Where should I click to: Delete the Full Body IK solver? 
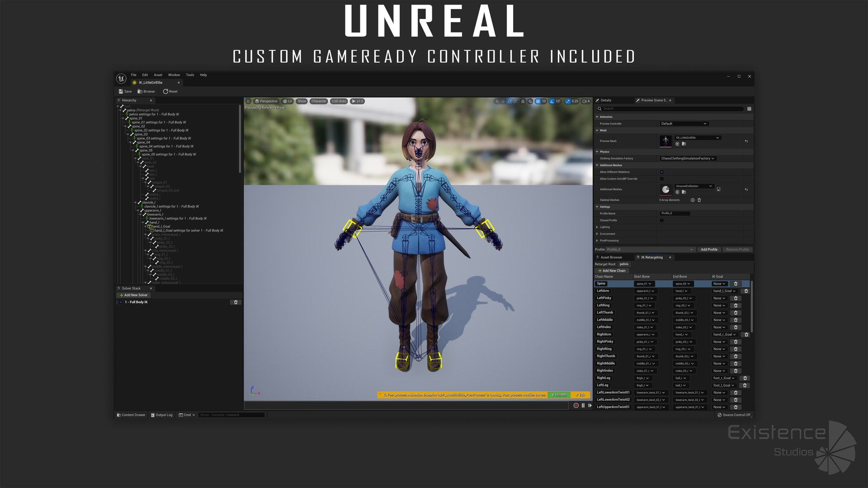tap(236, 302)
